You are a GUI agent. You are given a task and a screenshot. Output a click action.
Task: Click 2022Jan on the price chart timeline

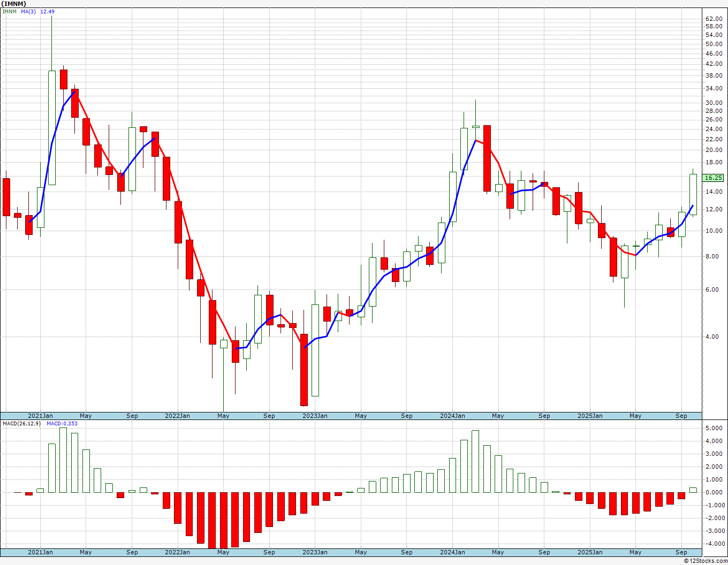177,416
